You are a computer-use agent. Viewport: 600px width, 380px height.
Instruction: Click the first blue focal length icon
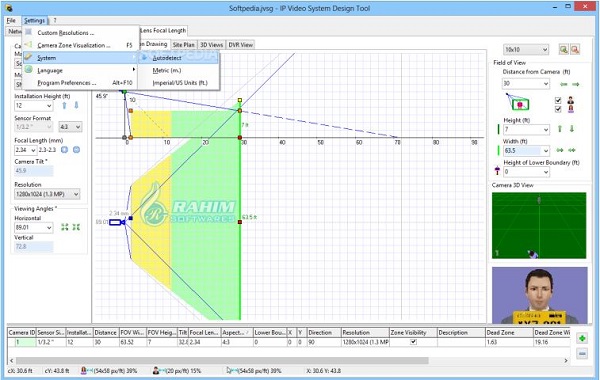(65, 150)
